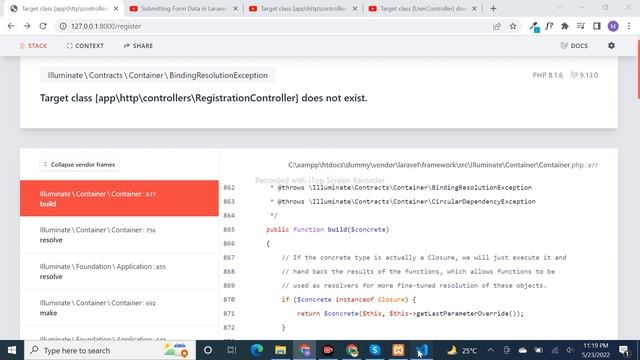Open the tab search chevron dropdown
Image resolution: width=640 pixels, height=360 pixels.
point(559,7)
